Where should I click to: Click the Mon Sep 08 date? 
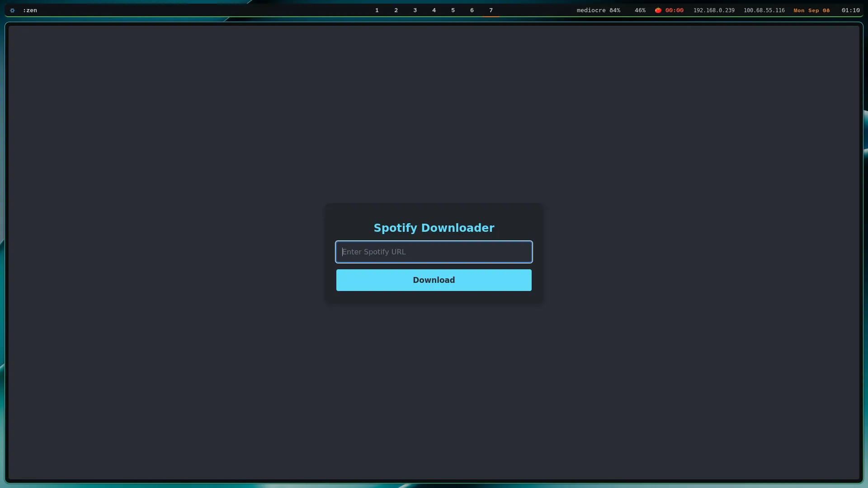pos(811,10)
